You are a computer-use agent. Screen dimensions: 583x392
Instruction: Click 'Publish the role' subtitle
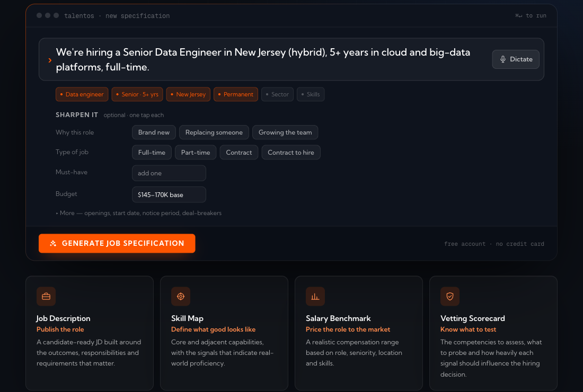tap(60, 329)
